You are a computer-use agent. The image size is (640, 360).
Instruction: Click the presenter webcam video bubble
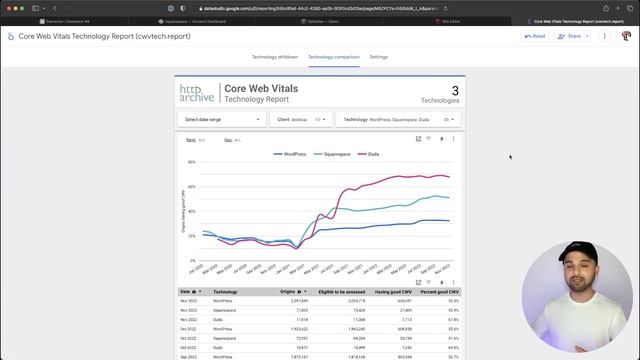click(x=577, y=296)
